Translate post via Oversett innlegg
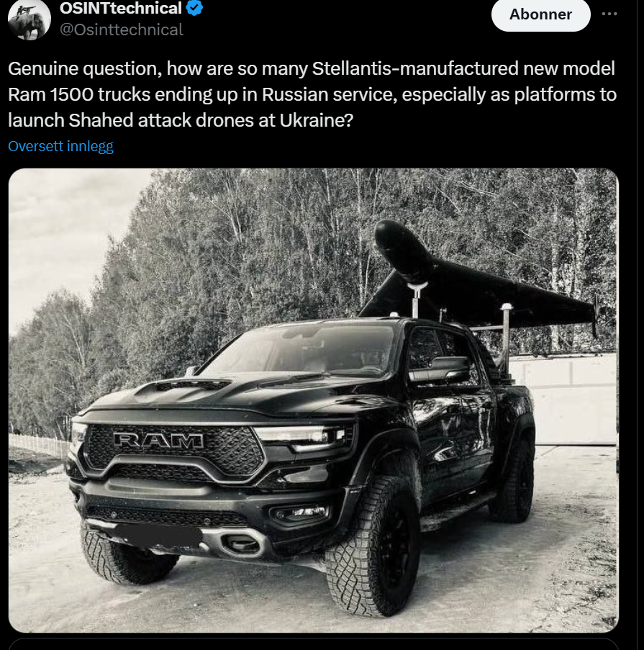Viewport: 644px width, 650px height. coord(60,146)
